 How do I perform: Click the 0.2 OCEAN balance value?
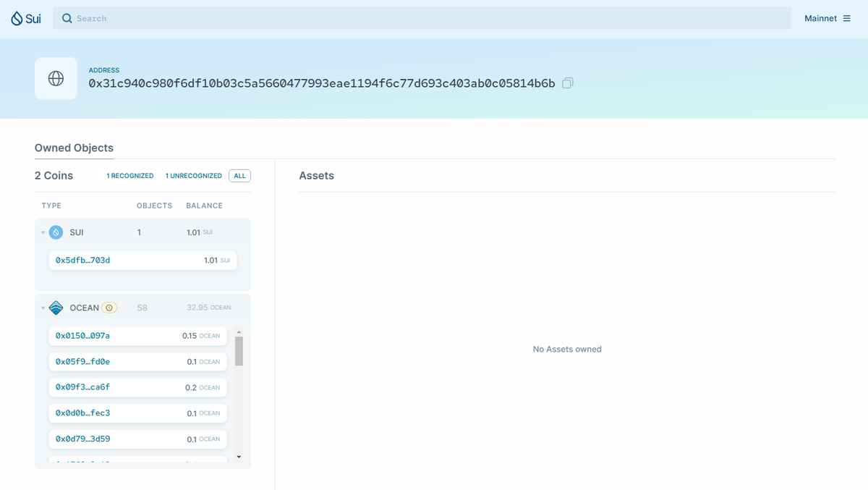203,387
